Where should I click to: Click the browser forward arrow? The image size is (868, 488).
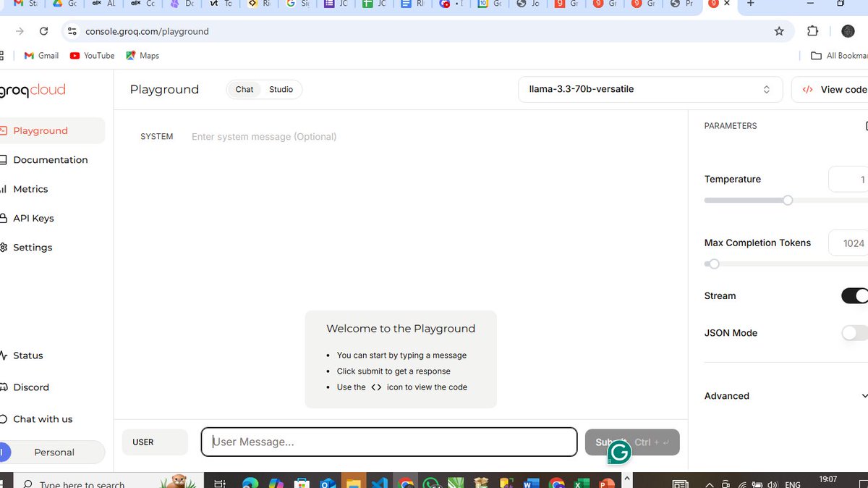pyautogui.click(x=20, y=31)
